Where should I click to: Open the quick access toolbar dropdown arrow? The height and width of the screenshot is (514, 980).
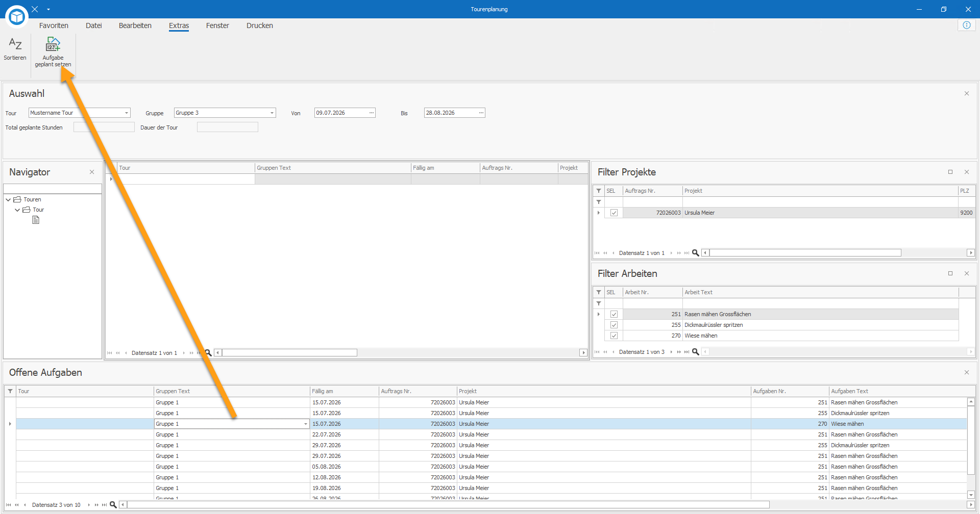(48, 9)
